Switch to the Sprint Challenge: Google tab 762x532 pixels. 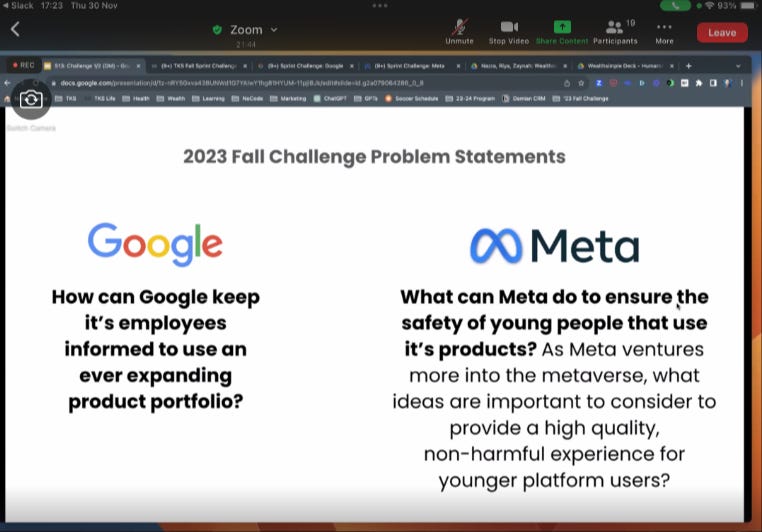(305, 66)
